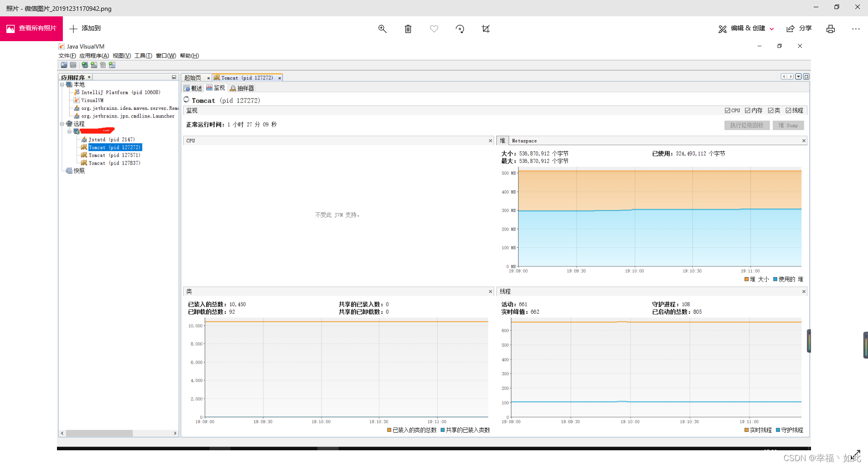The width and height of the screenshot is (868, 467).
Task: Click the 添加到 button
Action: (x=85, y=28)
